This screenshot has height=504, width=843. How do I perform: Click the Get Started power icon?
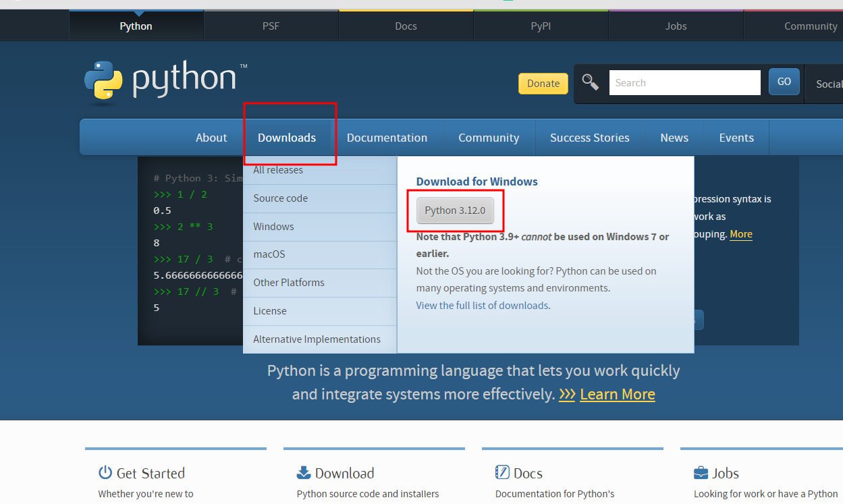105,472
